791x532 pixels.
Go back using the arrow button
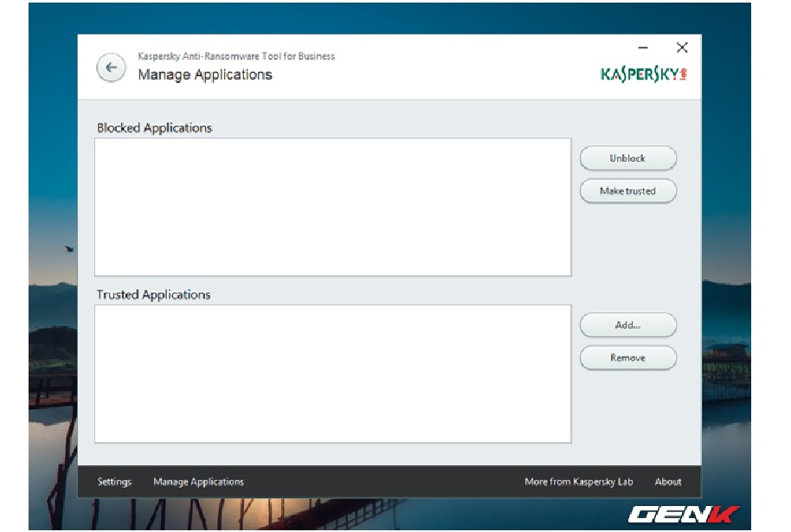[112, 67]
